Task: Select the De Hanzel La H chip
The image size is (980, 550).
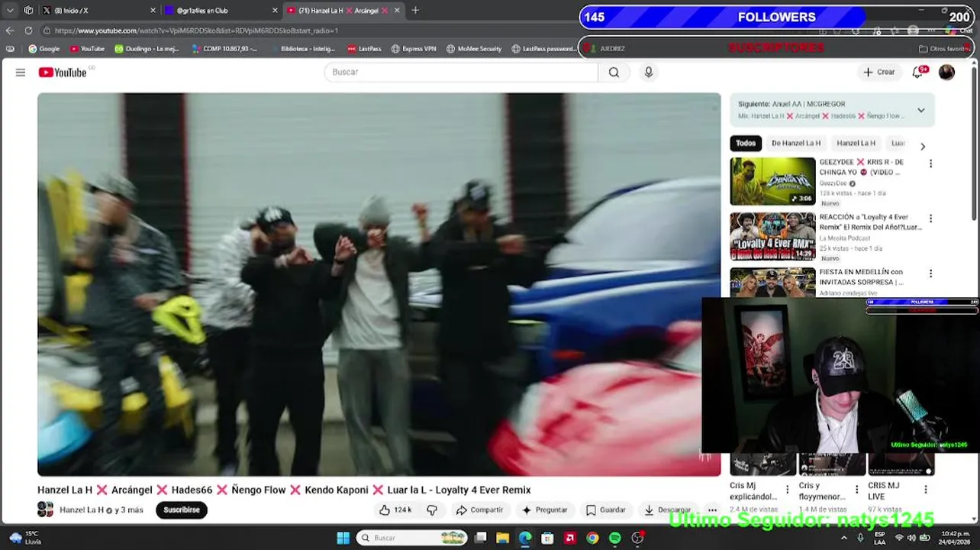Action: click(x=796, y=143)
